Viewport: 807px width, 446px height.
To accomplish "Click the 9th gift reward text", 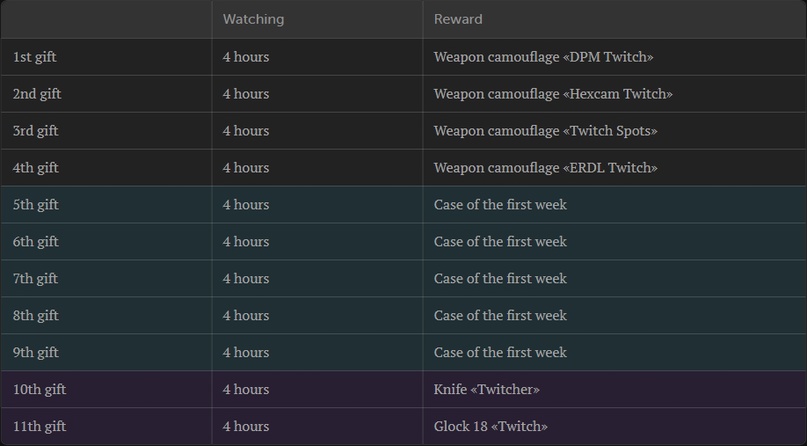I will tap(500, 353).
